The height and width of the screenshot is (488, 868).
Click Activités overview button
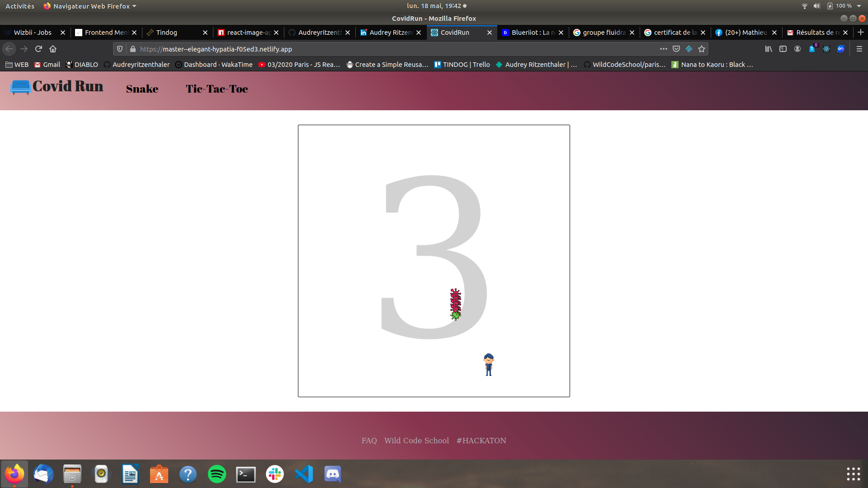tap(20, 6)
